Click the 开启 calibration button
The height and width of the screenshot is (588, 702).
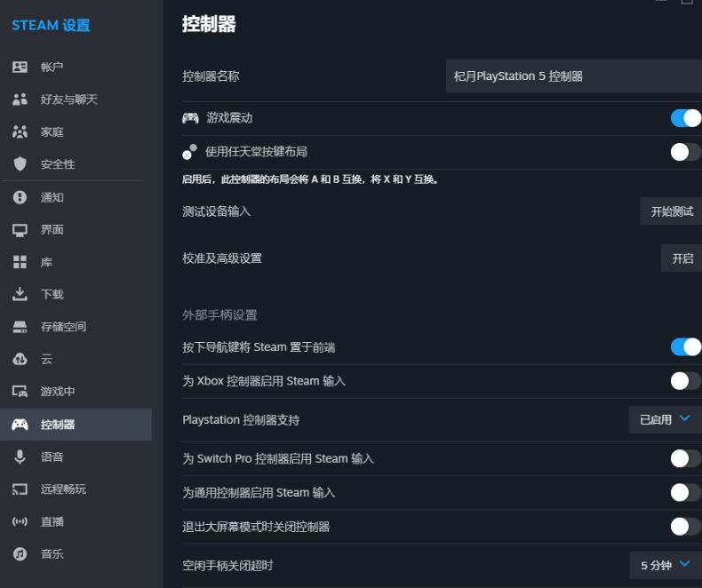click(x=682, y=258)
